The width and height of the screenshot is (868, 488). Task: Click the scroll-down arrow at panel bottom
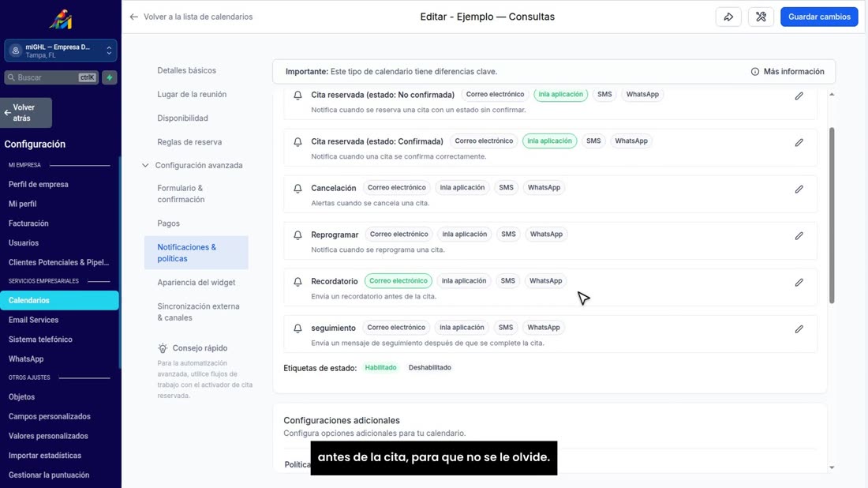832,467
